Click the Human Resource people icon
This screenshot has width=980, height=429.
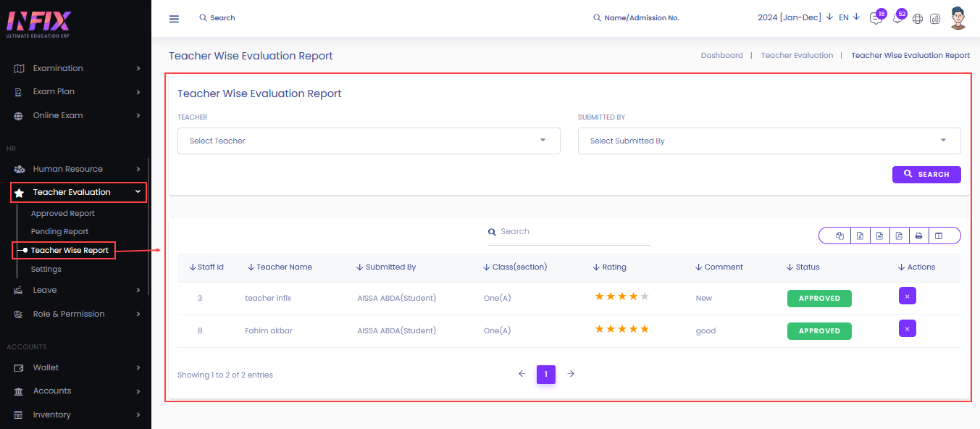click(x=19, y=170)
